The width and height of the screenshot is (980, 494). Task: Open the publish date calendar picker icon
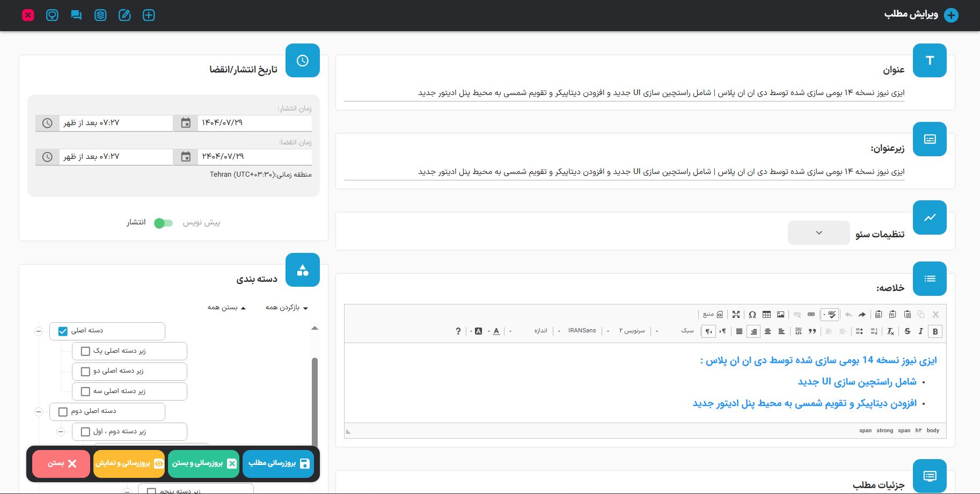click(x=186, y=123)
